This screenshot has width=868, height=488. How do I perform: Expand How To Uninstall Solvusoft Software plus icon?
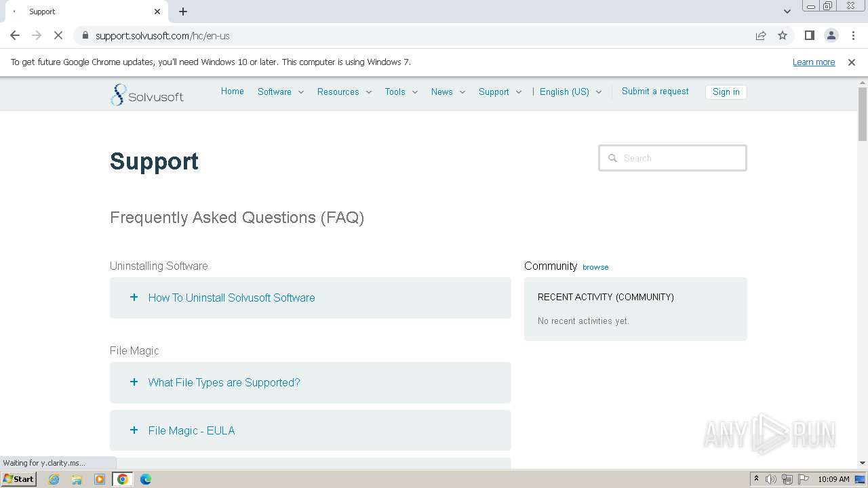pyautogui.click(x=134, y=297)
